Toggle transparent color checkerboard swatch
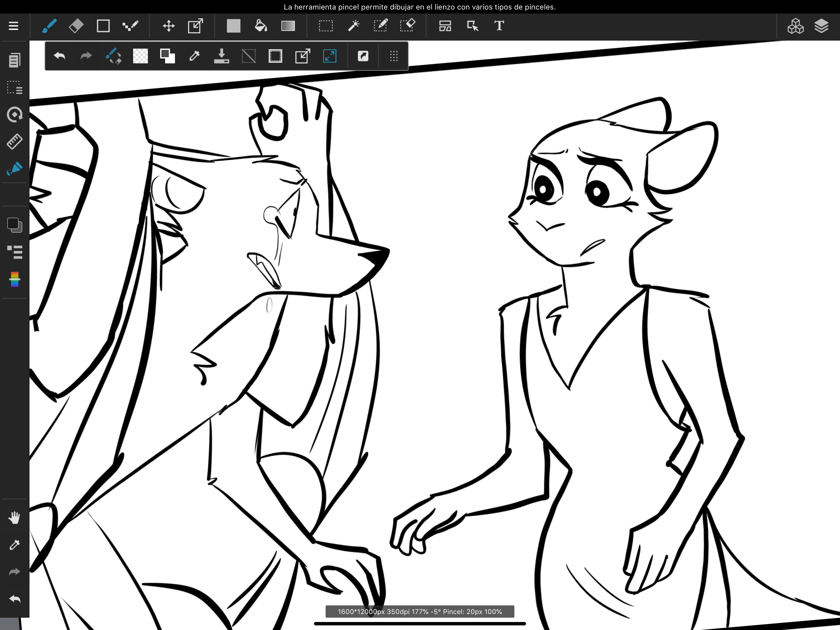Screen dimensions: 840x630 (x=140, y=56)
